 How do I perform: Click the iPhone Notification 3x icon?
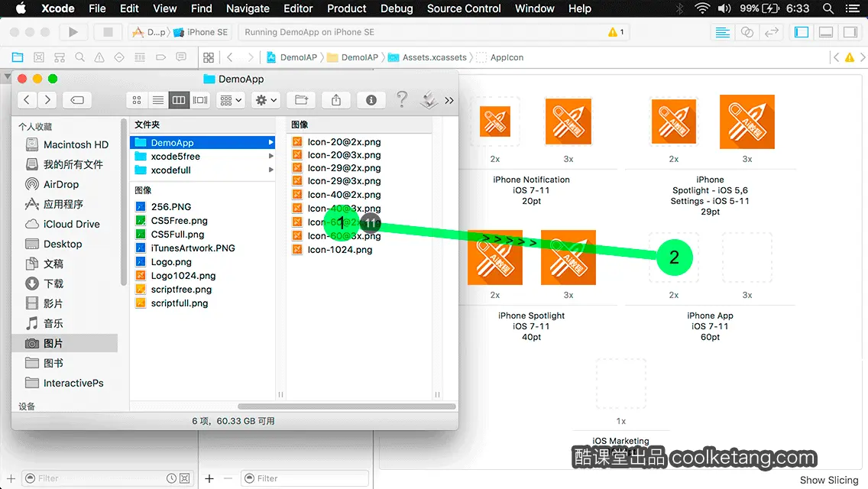(x=568, y=121)
